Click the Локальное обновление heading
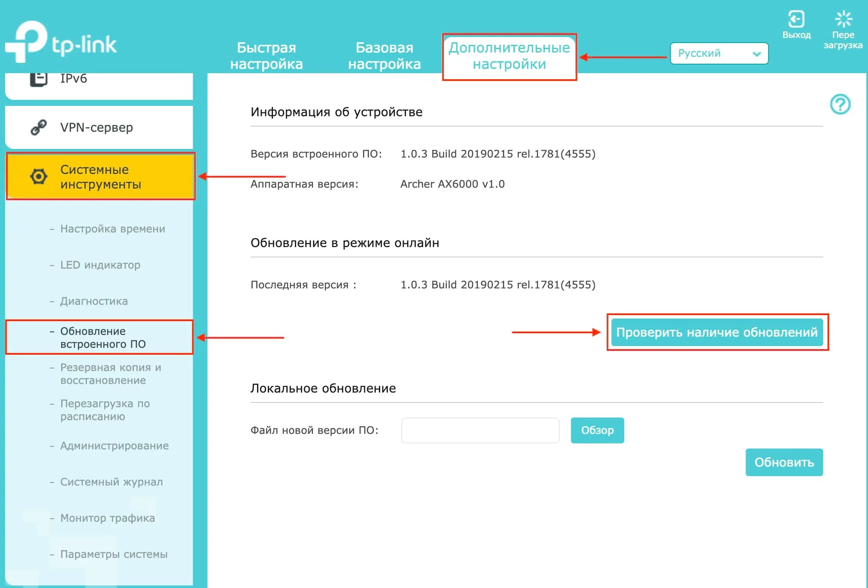This screenshot has width=868, height=588. tap(323, 388)
